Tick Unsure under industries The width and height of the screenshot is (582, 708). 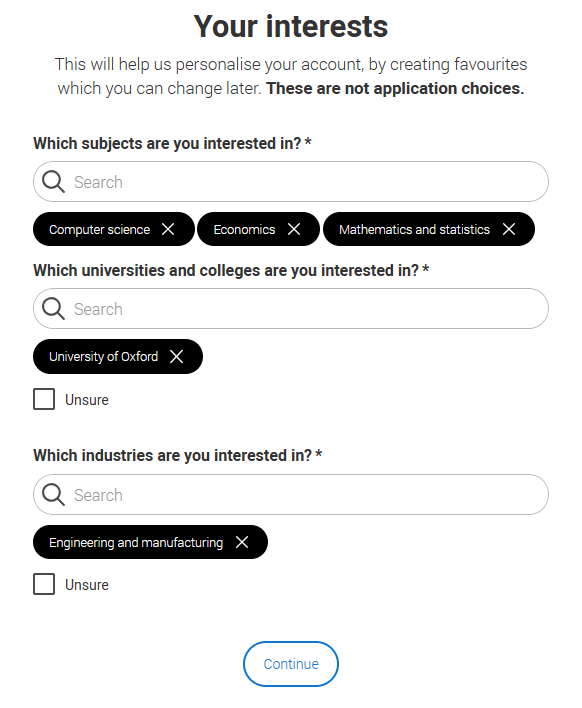[x=44, y=584]
